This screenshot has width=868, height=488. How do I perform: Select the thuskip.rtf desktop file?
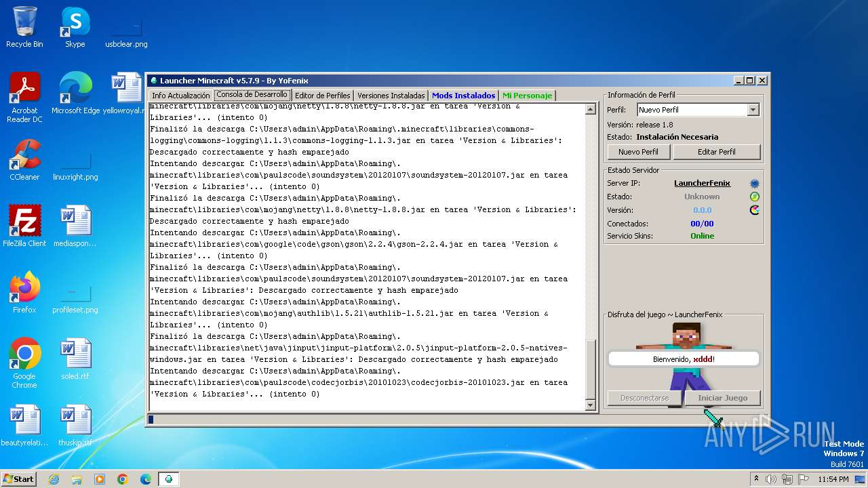point(75,425)
